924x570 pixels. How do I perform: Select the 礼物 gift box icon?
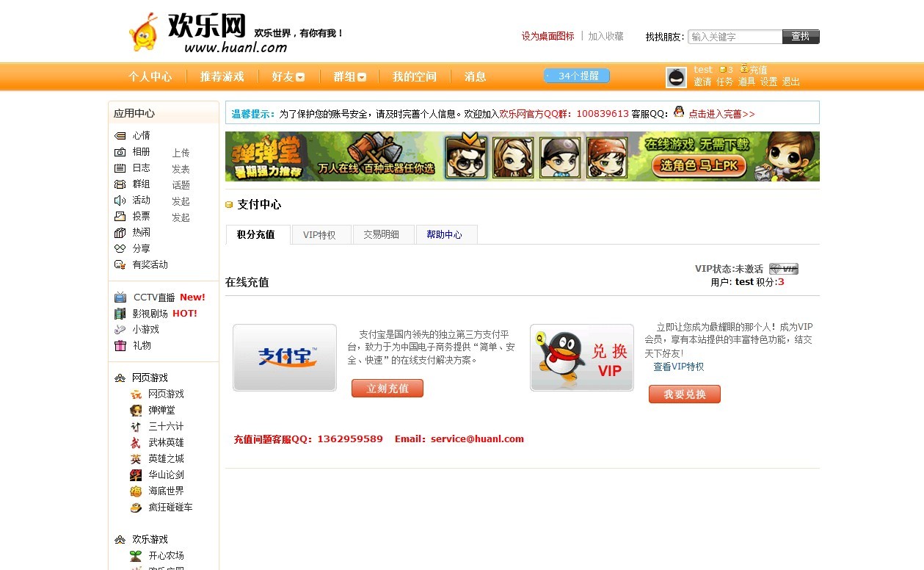[x=120, y=346]
